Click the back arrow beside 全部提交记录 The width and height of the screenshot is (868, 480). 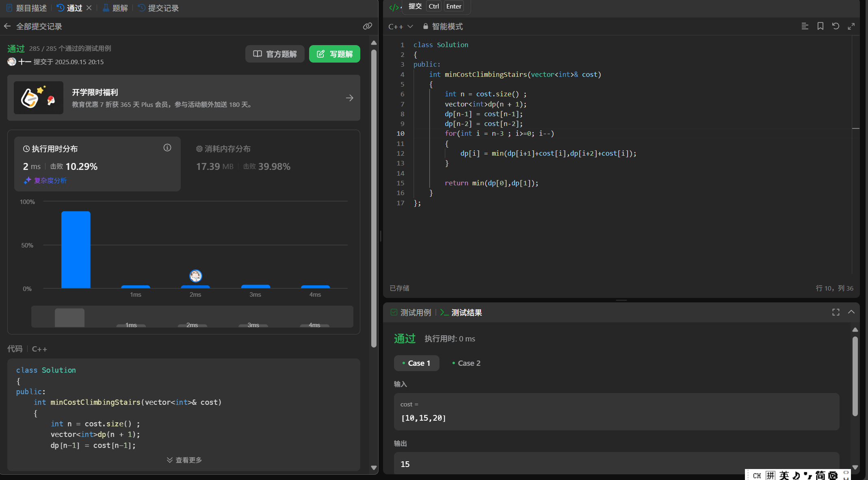pyautogui.click(x=7, y=26)
